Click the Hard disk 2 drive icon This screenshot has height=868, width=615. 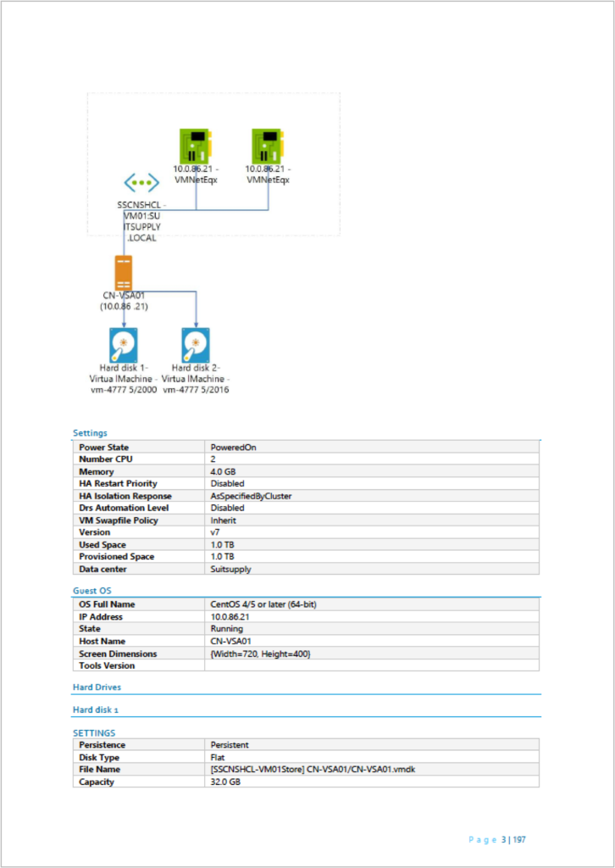[196, 345]
